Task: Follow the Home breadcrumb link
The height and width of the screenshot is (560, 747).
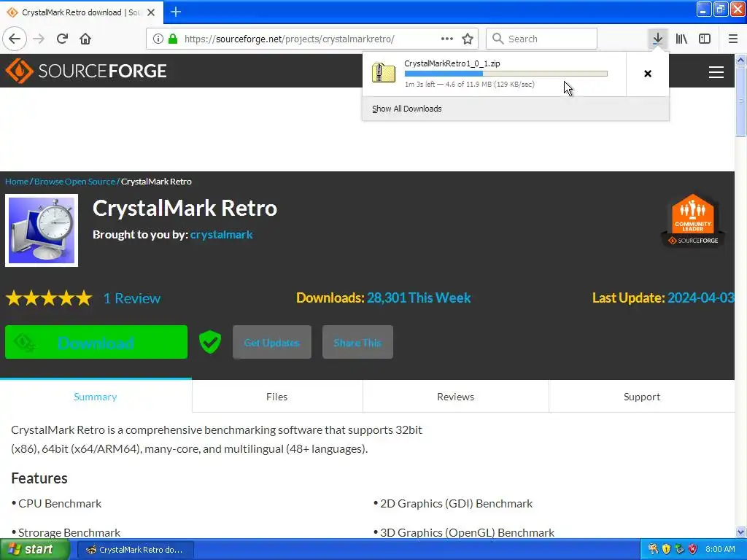Action: click(17, 182)
